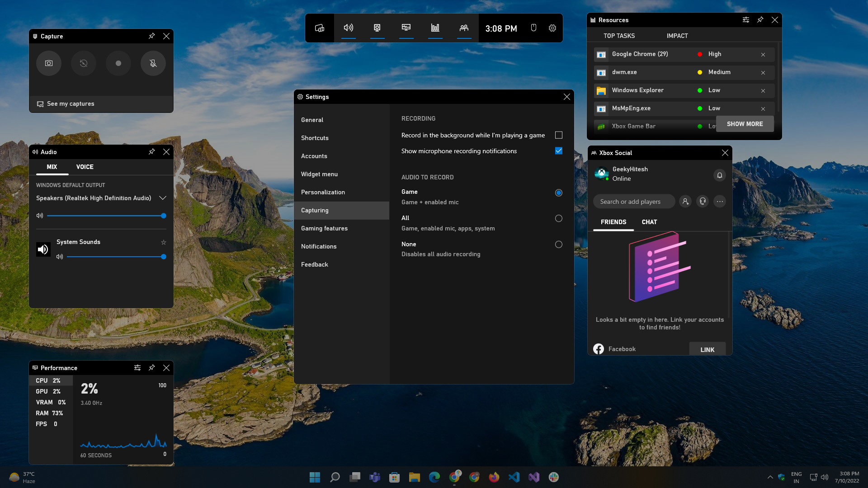
Task: Switch to the VOICE tab in Audio
Action: click(x=85, y=167)
